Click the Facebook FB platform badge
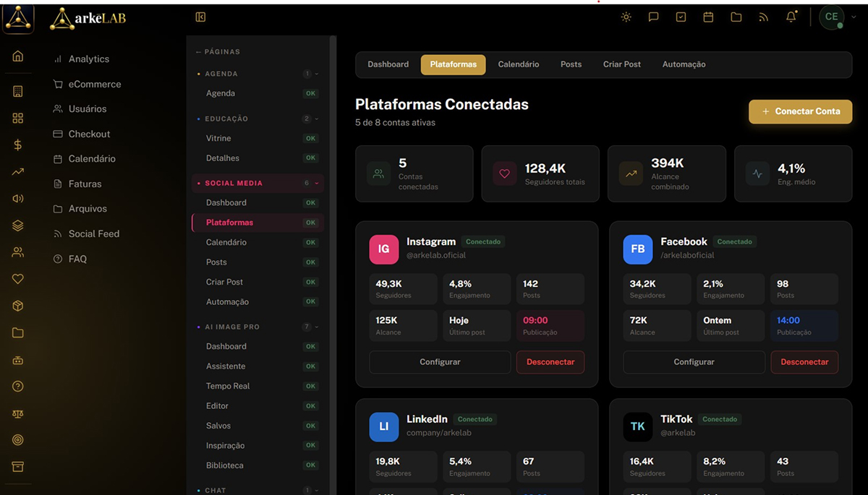This screenshot has height=495, width=868. coord(637,249)
